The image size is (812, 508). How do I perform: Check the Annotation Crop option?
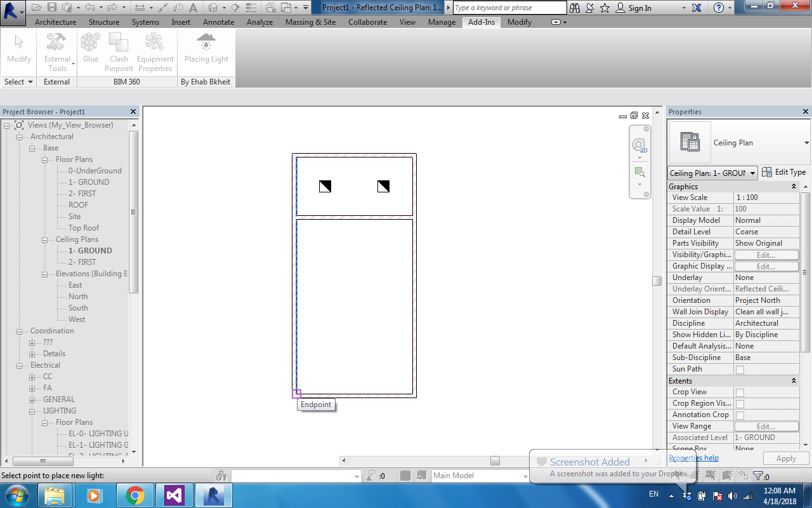740,415
